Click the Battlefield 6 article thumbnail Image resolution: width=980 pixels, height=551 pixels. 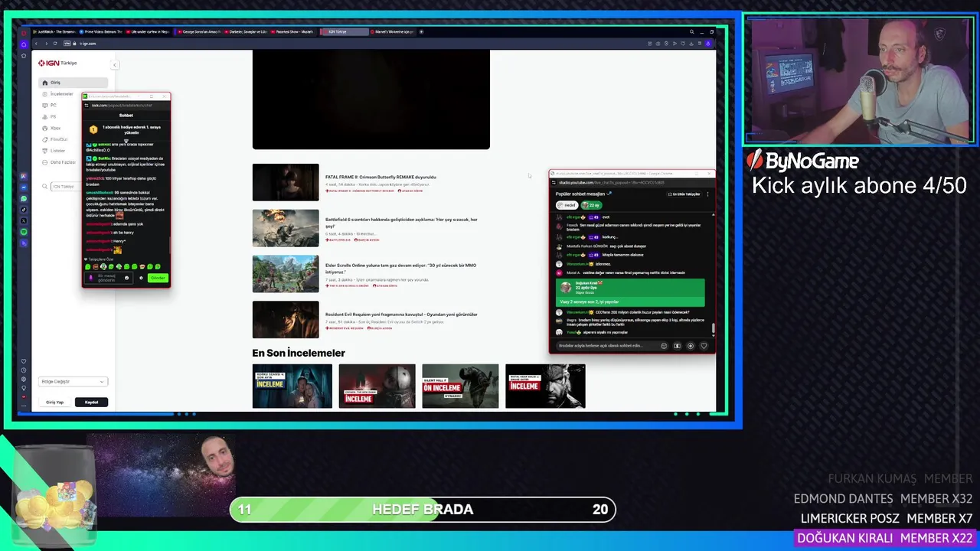coord(286,228)
